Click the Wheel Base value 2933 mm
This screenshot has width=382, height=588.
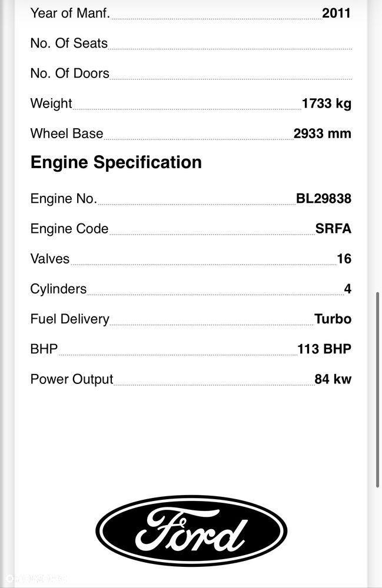[x=323, y=133]
